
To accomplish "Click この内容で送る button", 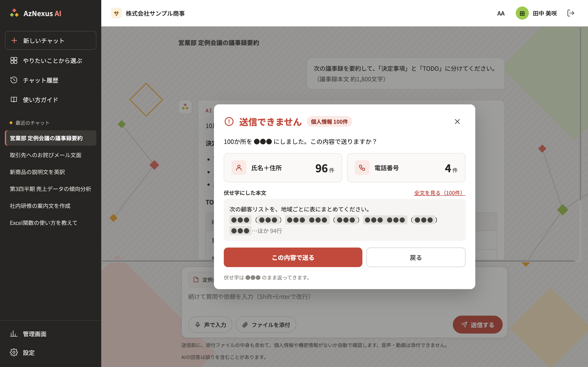I will pos(293,257).
